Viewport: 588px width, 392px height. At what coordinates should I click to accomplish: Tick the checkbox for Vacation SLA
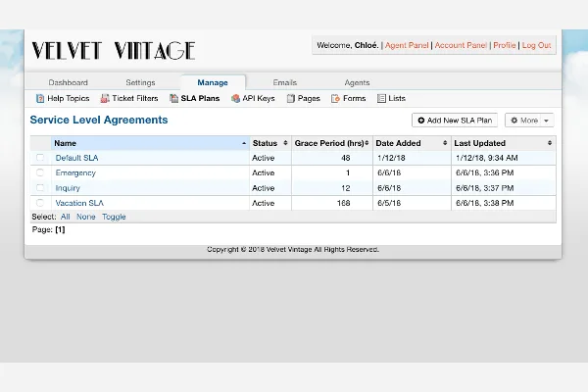coord(40,203)
